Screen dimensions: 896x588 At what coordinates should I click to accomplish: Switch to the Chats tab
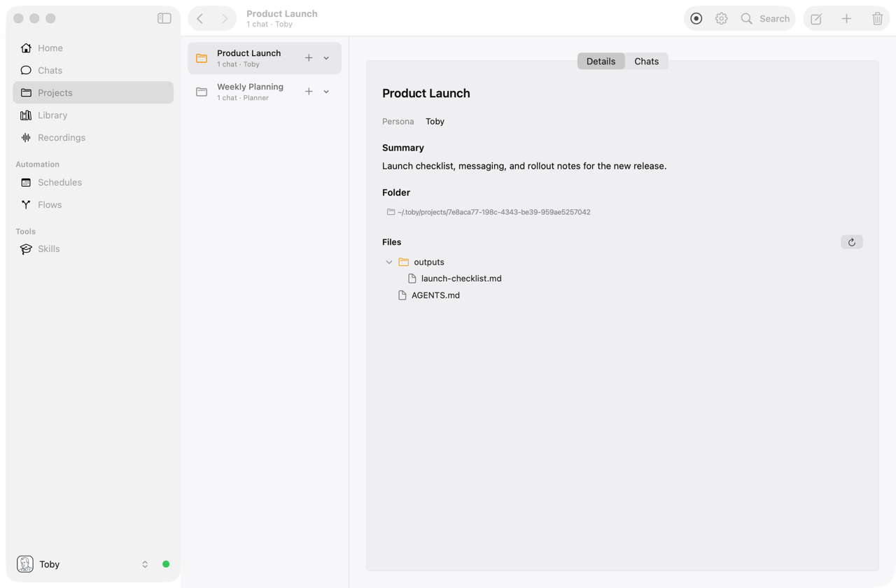[x=646, y=61]
